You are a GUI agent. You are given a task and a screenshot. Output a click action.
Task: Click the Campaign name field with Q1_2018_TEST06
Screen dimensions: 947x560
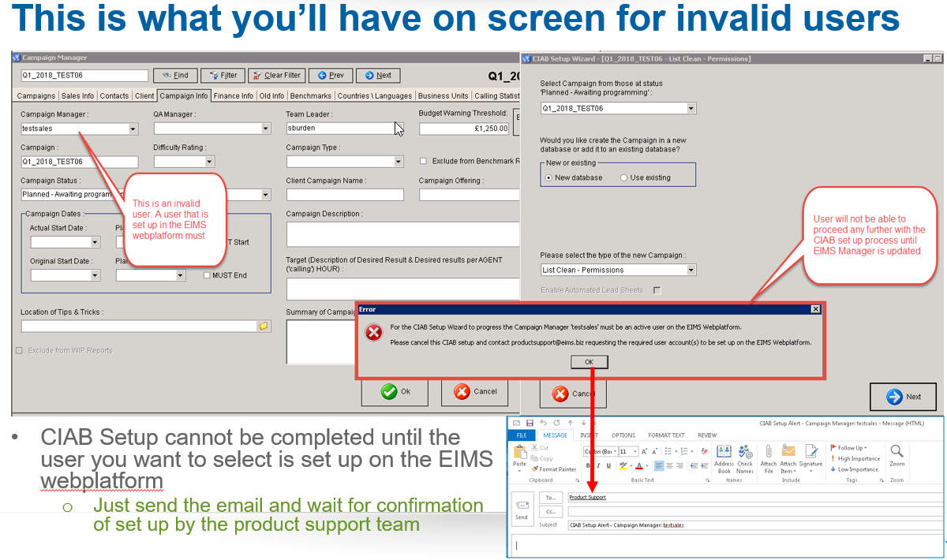[79, 162]
